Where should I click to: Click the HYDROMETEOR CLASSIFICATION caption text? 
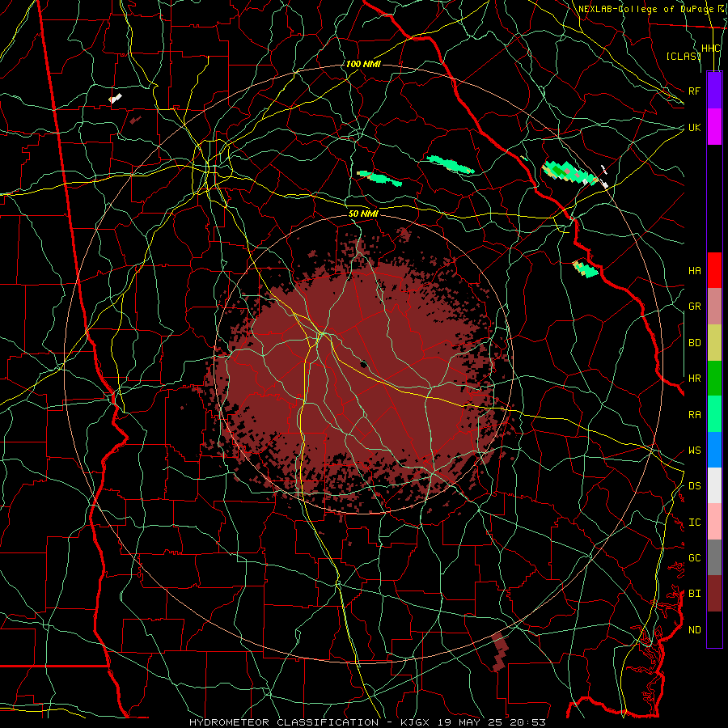coord(367,722)
